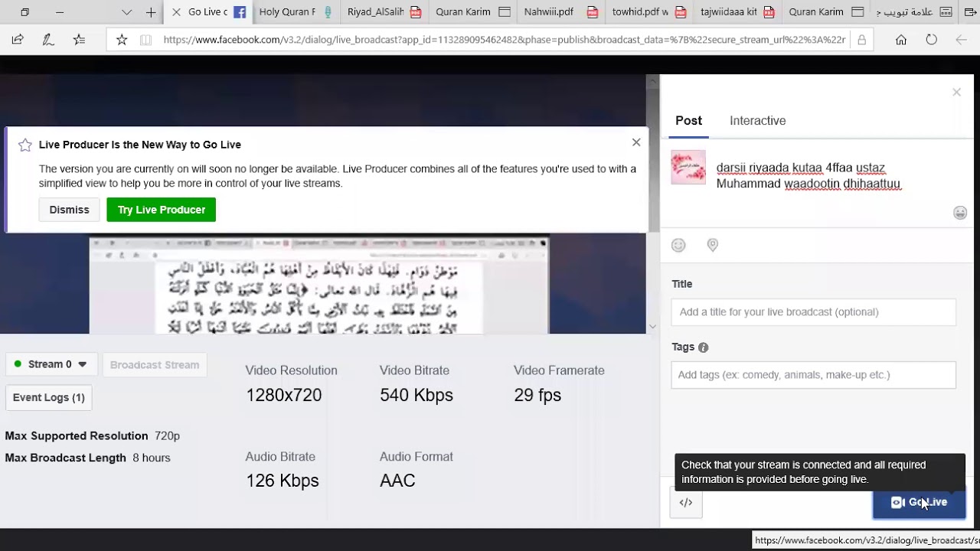Navigate back with the arrow button
The image size is (980, 551).
click(962, 40)
